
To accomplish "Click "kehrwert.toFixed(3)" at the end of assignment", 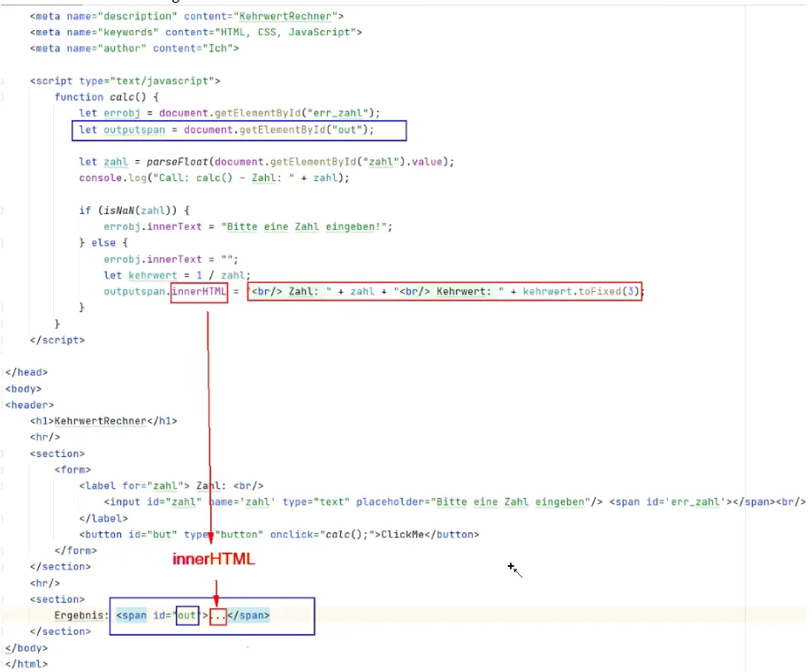I will [x=581, y=291].
